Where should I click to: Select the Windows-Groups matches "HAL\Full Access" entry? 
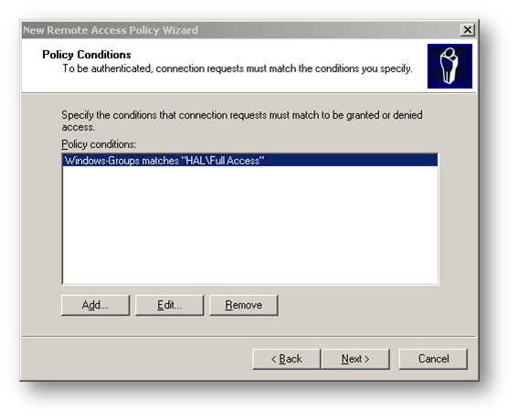pos(250,161)
